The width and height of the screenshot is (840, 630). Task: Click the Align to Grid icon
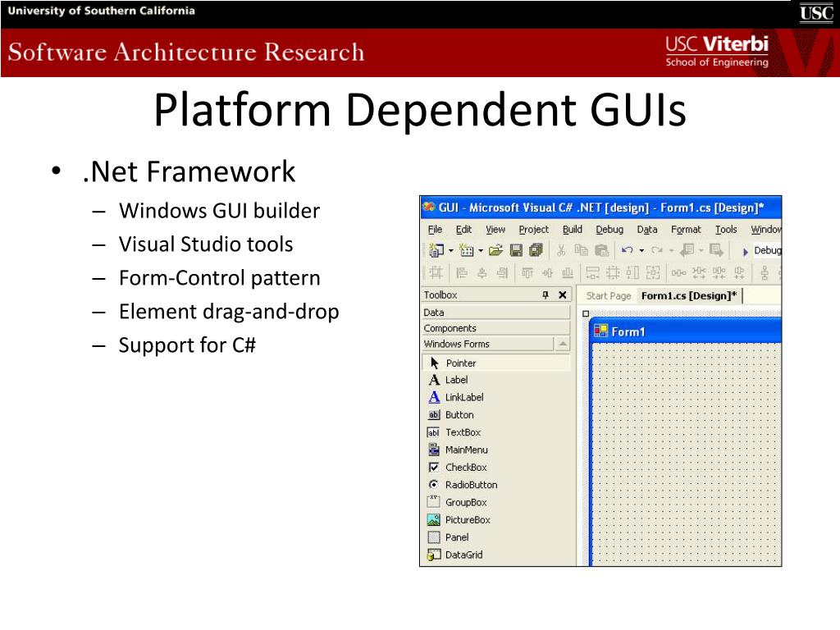436,272
